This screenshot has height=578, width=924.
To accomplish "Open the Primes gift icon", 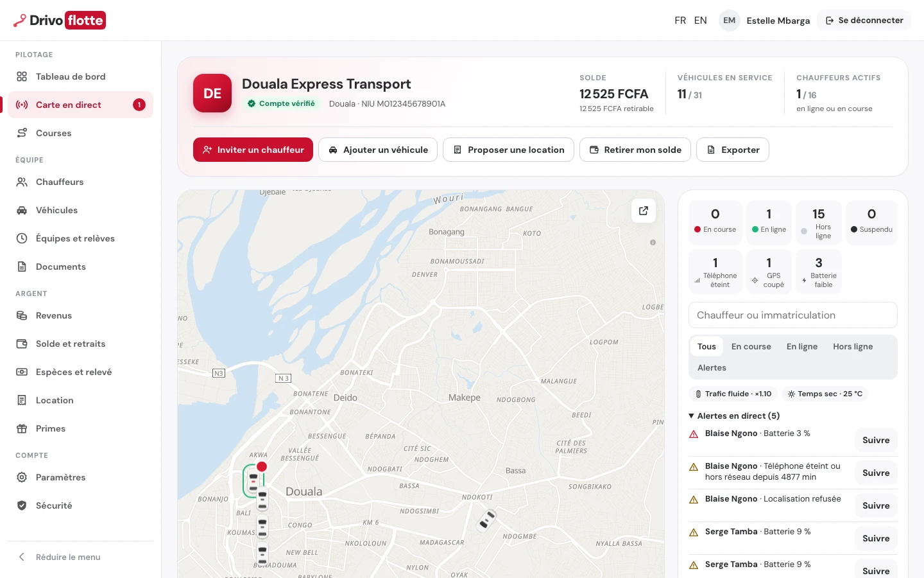I will tap(22, 428).
